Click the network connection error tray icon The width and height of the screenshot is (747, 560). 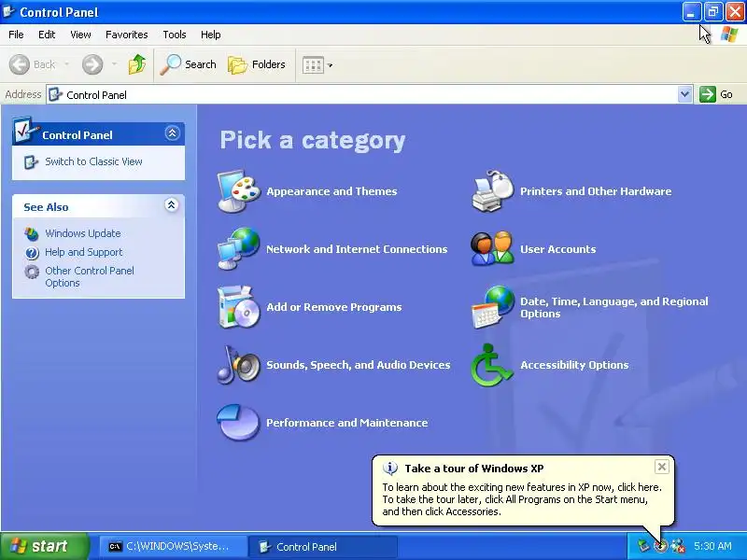point(678,546)
